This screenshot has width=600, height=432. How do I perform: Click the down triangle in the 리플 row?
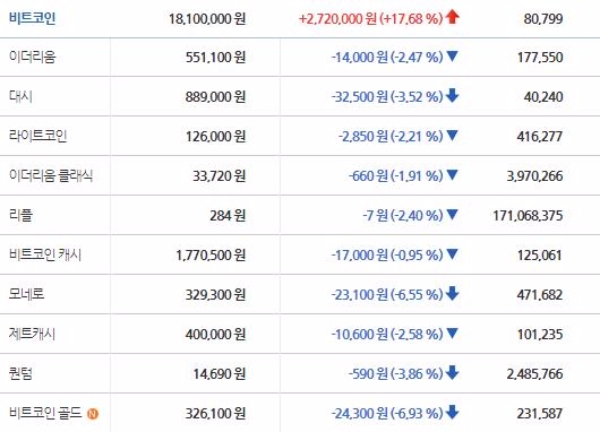click(x=453, y=214)
